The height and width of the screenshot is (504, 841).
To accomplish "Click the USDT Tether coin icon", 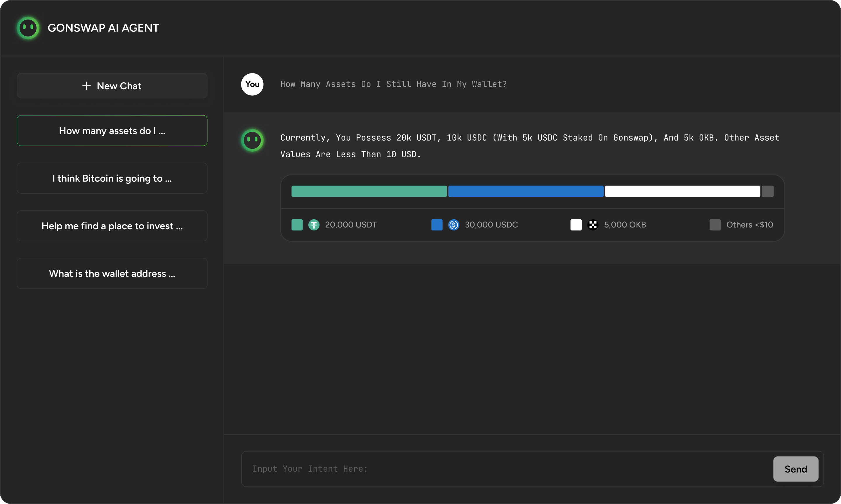I will click(x=314, y=225).
